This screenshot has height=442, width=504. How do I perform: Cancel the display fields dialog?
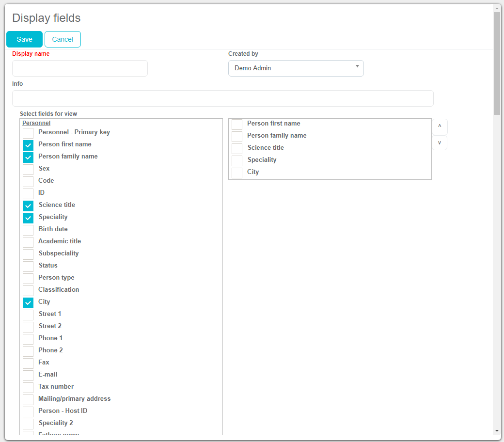(63, 39)
